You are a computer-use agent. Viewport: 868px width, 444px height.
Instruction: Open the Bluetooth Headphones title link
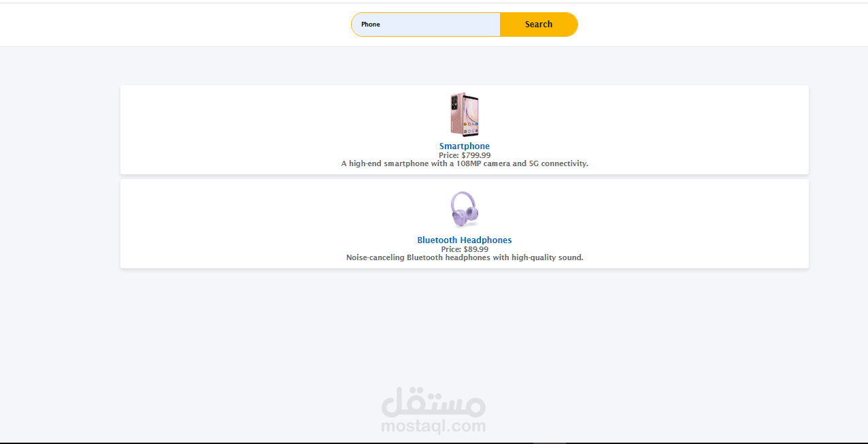(x=465, y=240)
